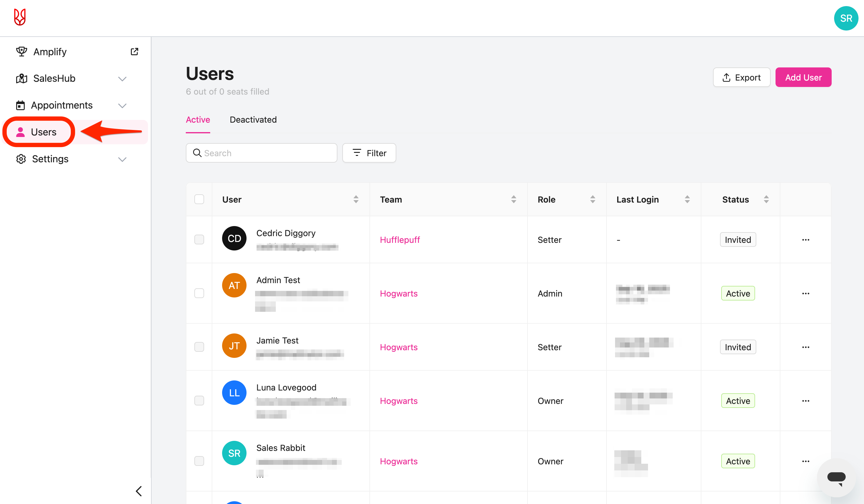Viewport: 864px width, 504px height.
Task: Switch to the Deactivated tab
Action: [x=253, y=120]
